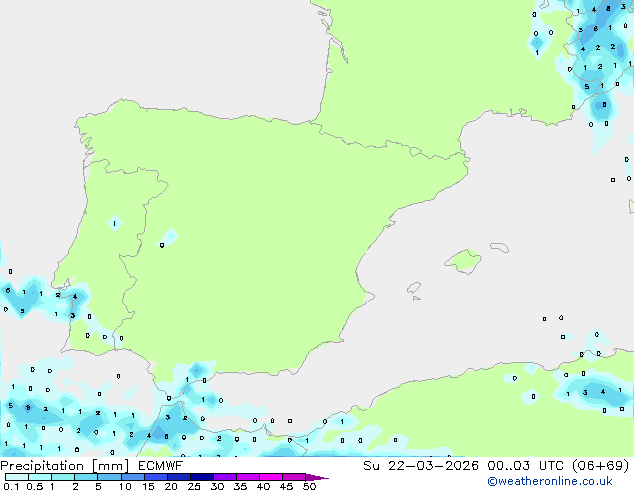
Task: Click the 'Precipitation [mm]' title text
Action: 65,466
